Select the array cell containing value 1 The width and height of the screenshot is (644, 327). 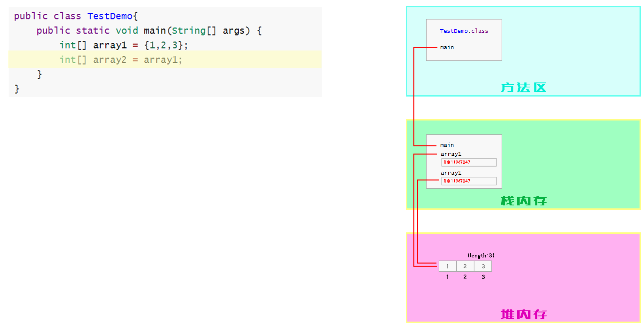(x=447, y=266)
